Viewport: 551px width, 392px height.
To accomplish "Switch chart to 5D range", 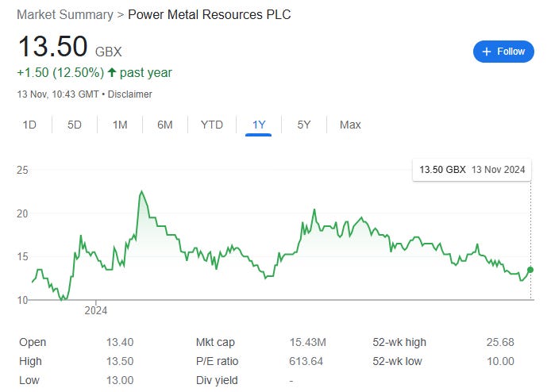I will point(75,125).
